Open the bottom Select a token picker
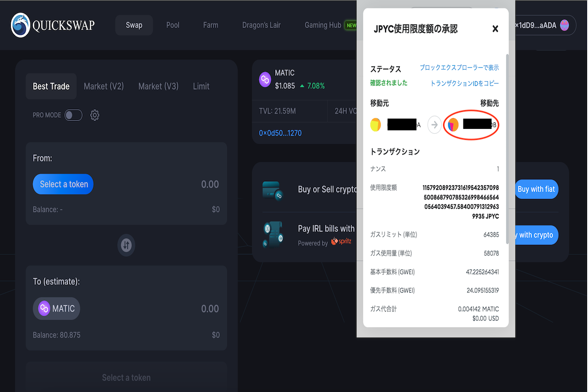 [x=126, y=377]
